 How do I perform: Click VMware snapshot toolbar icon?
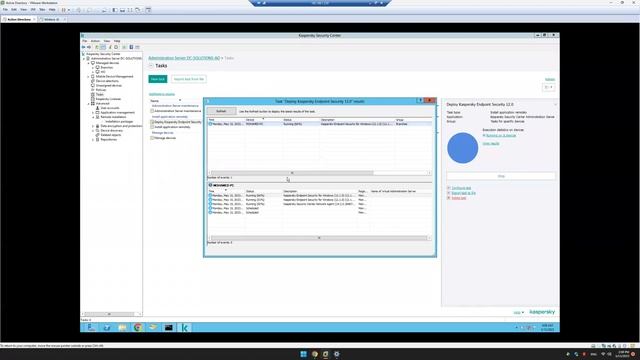(x=89, y=10)
